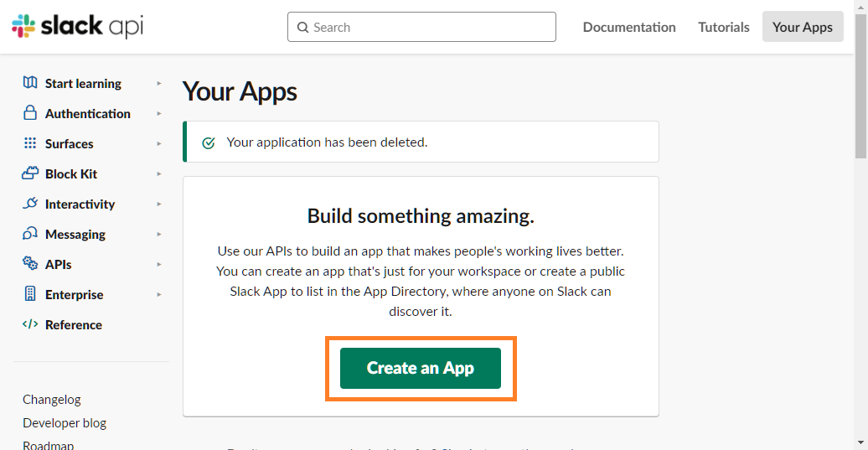Image resolution: width=868 pixels, height=450 pixels.
Task: Expand the Authentication section arrow
Action: [x=159, y=113]
